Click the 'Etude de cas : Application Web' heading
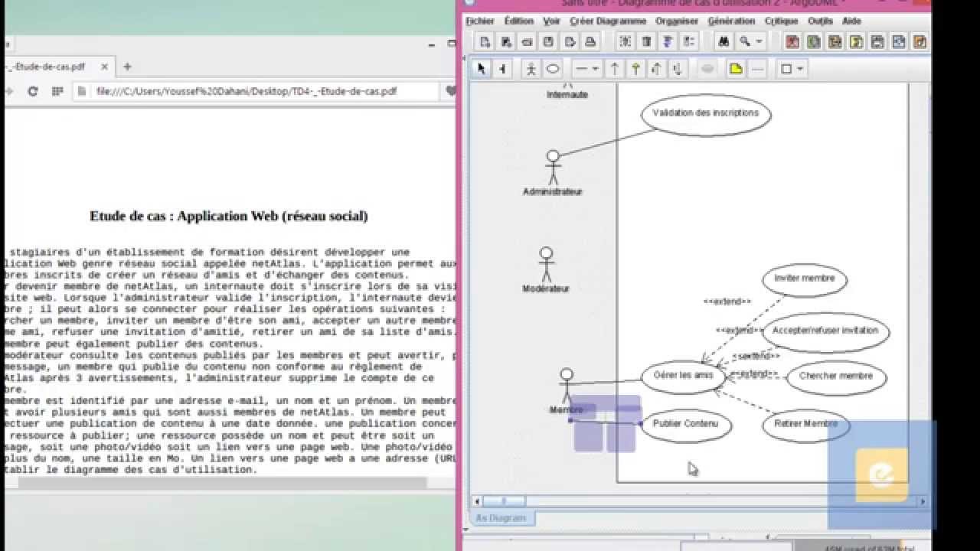This screenshot has width=980, height=551. (229, 217)
